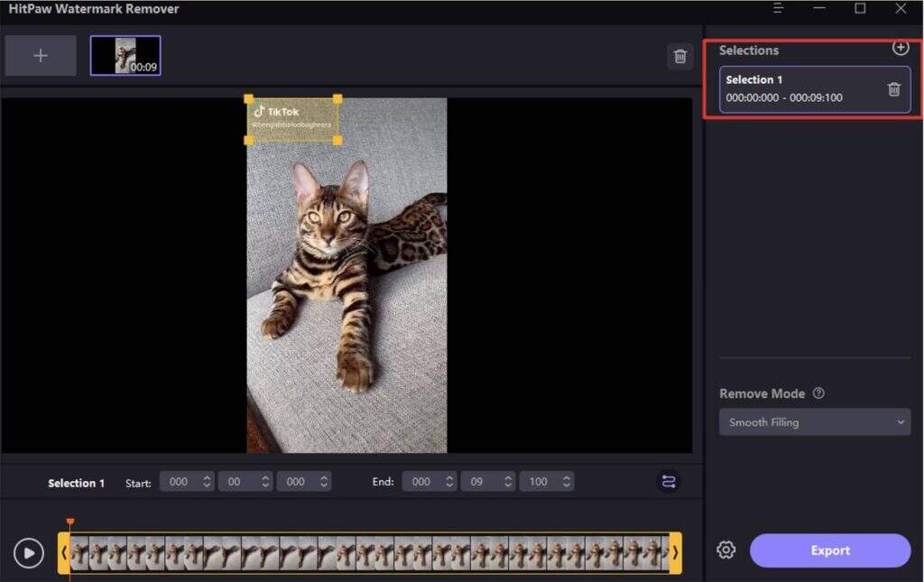
Task: Export the video
Action: pyautogui.click(x=829, y=550)
